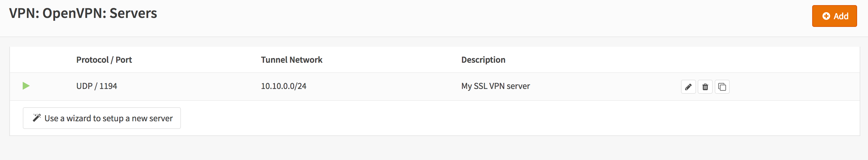This screenshot has width=868, height=160.
Task: Delete the server with the trash icon
Action: click(705, 87)
